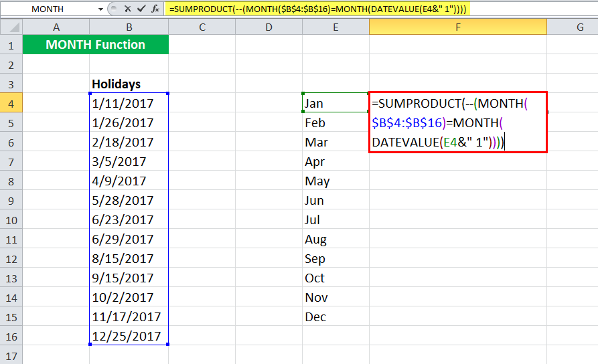Viewport: 598px width, 364px height.
Task: Select cell with date 9/15/2017
Action: click(x=129, y=278)
